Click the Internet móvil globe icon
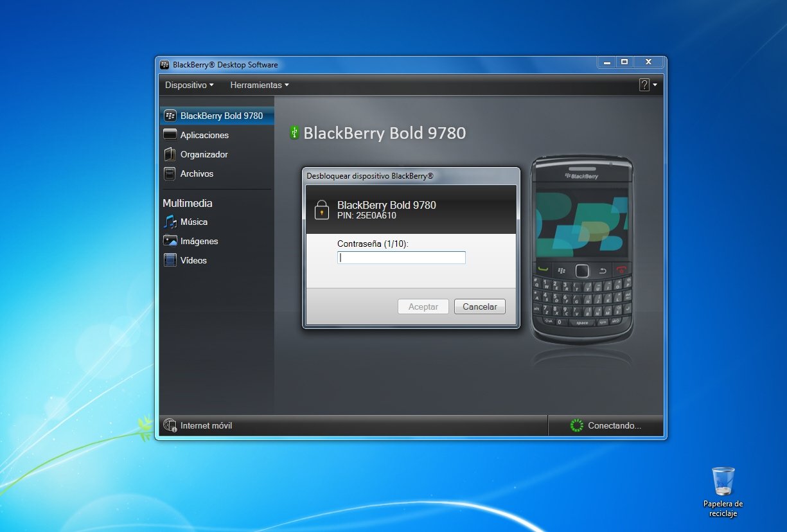Image resolution: width=787 pixels, height=532 pixels. click(x=170, y=425)
